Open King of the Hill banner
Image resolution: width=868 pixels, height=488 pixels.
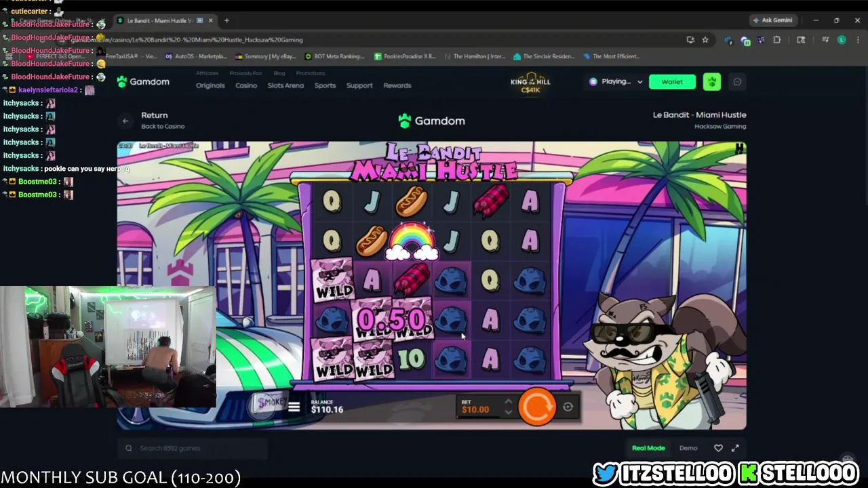tap(530, 83)
